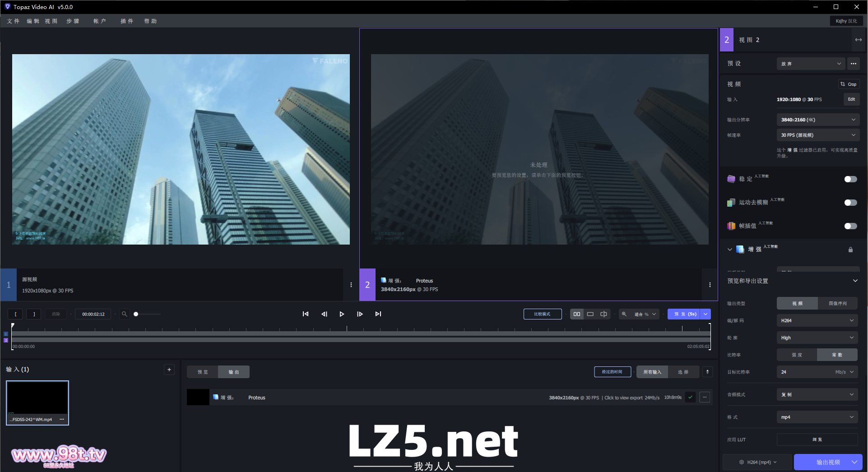Switch to the 预览 tab
This screenshot has width=868, height=472.
pos(203,372)
